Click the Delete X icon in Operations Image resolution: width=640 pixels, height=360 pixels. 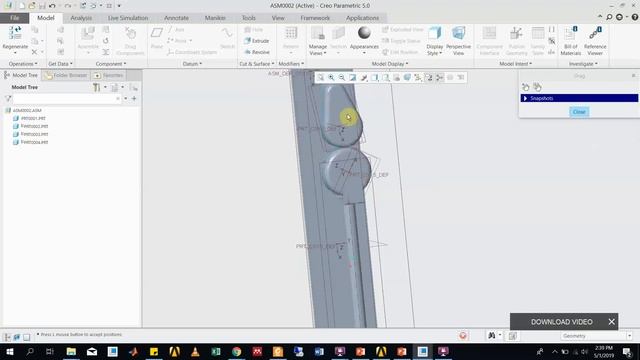(34, 52)
